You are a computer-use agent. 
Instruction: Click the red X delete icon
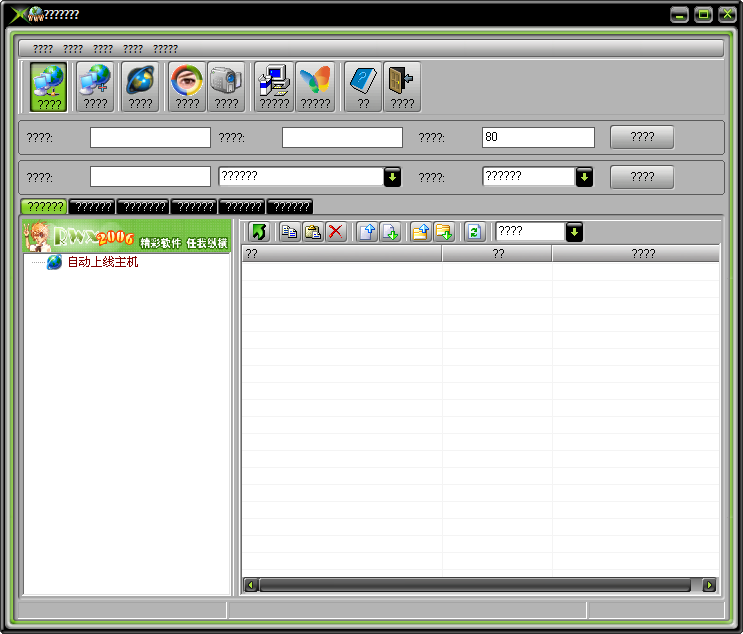[x=336, y=232]
